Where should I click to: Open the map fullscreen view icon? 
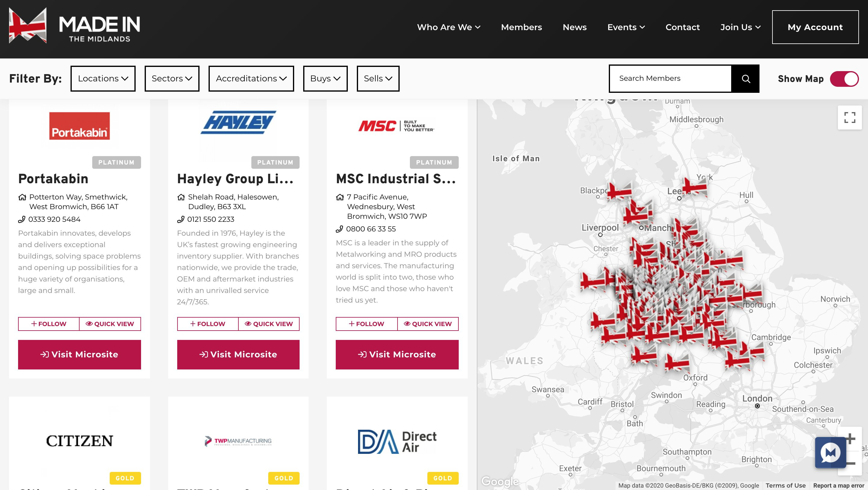tap(850, 118)
